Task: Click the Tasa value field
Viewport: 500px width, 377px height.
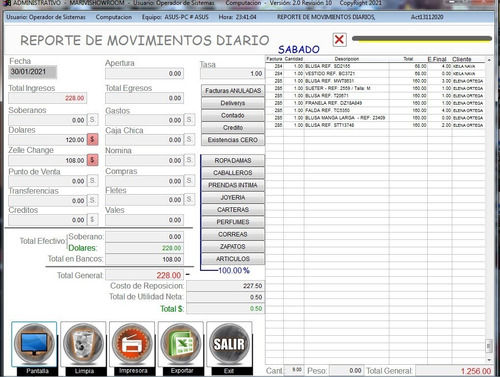Action: click(232, 74)
